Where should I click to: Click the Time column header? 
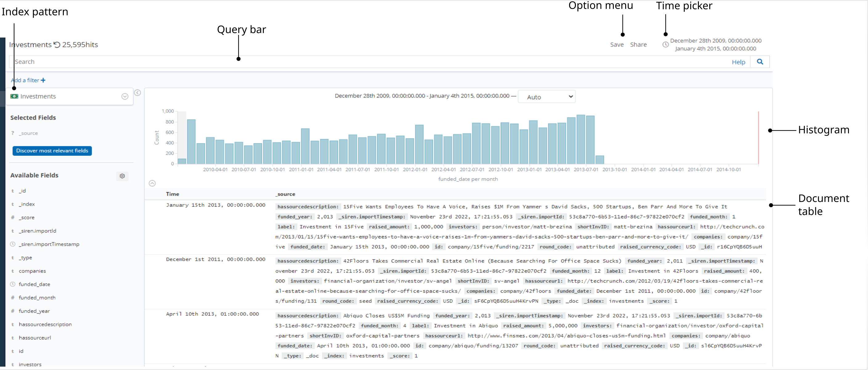click(172, 194)
